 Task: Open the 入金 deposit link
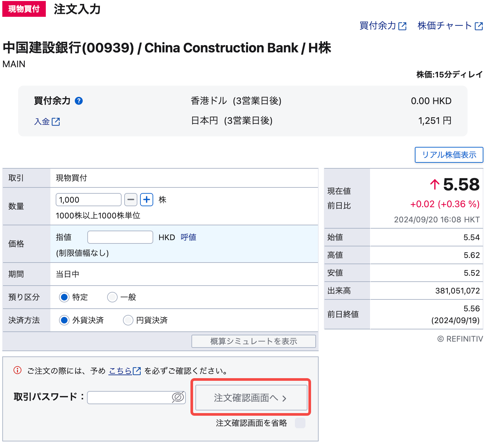click(47, 122)
